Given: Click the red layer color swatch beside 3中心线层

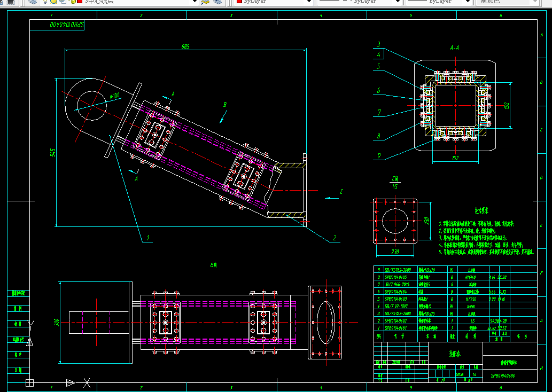Looking at the screenshot, I should point(80,2).
